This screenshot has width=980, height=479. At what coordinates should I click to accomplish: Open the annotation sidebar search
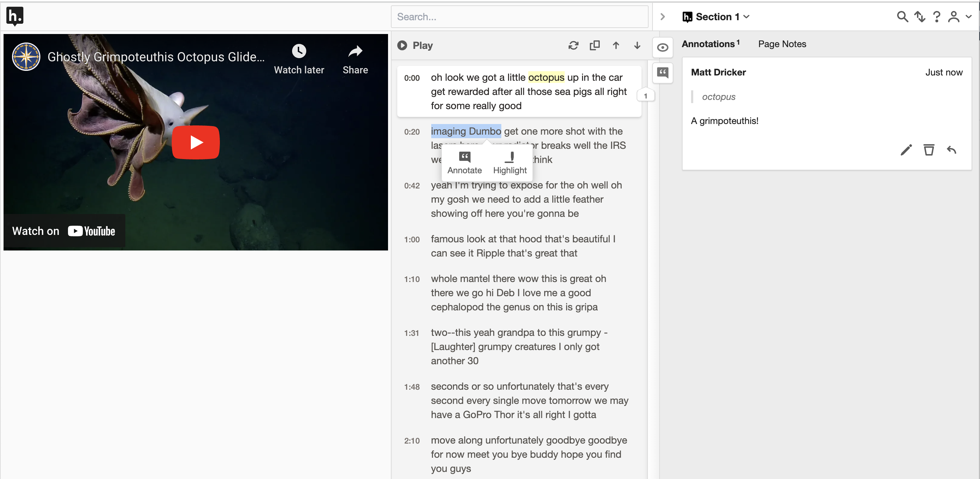point(902,17)
